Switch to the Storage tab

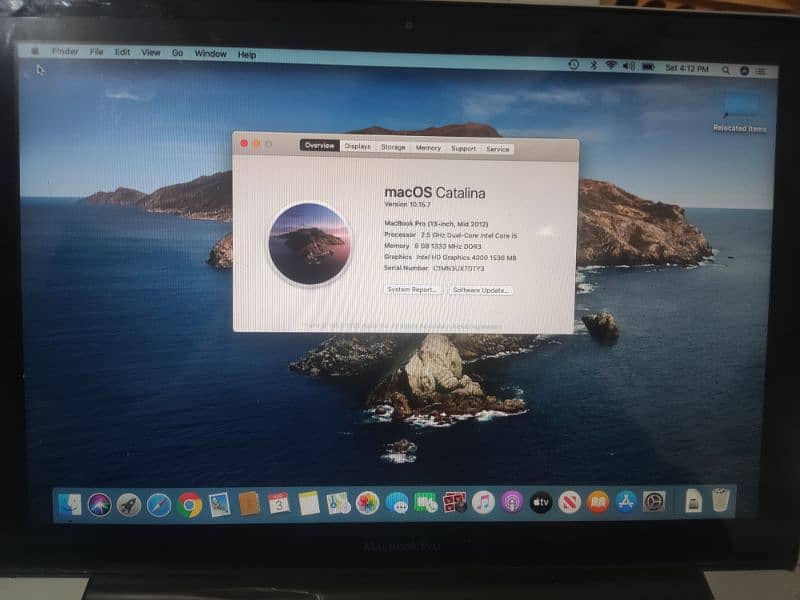pyautogui.click(x=393, y=147)
